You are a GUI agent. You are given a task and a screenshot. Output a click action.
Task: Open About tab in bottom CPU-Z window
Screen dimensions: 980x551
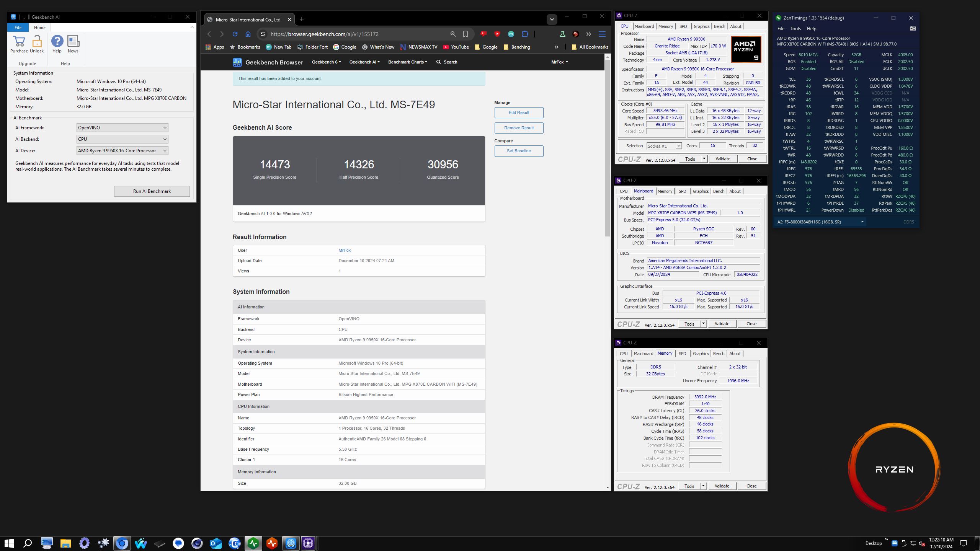[x=735, y=354]
